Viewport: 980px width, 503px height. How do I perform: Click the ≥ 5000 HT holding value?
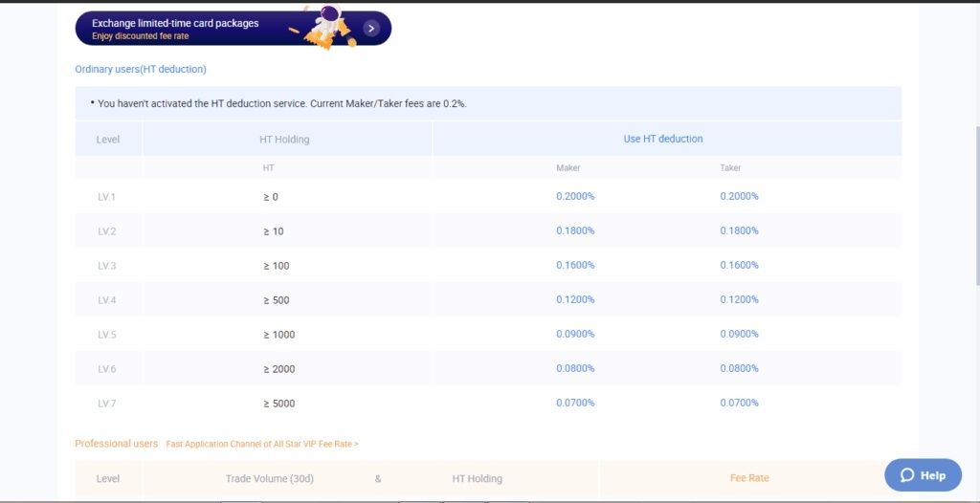[278, 404]
